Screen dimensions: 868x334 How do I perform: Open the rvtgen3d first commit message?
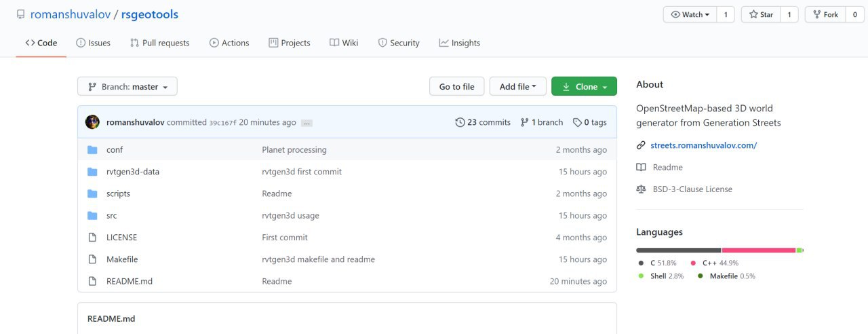point(302,172)
